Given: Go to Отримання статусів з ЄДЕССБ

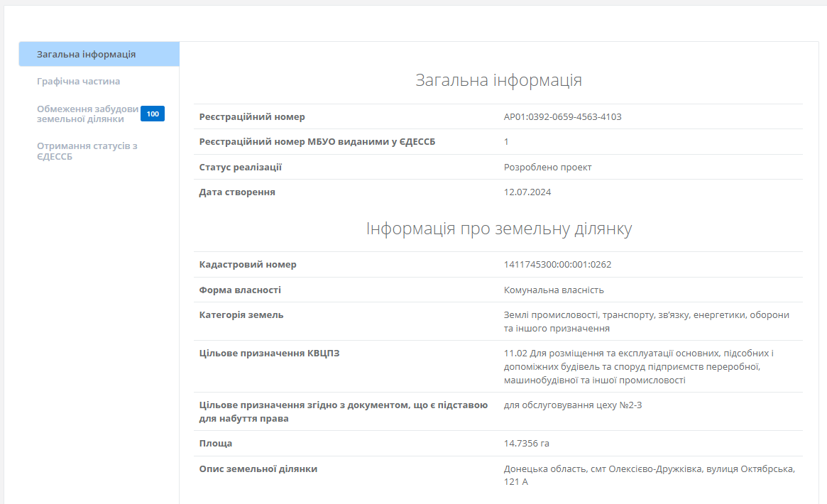Looking at the screenshot, I should coord(87,151).
